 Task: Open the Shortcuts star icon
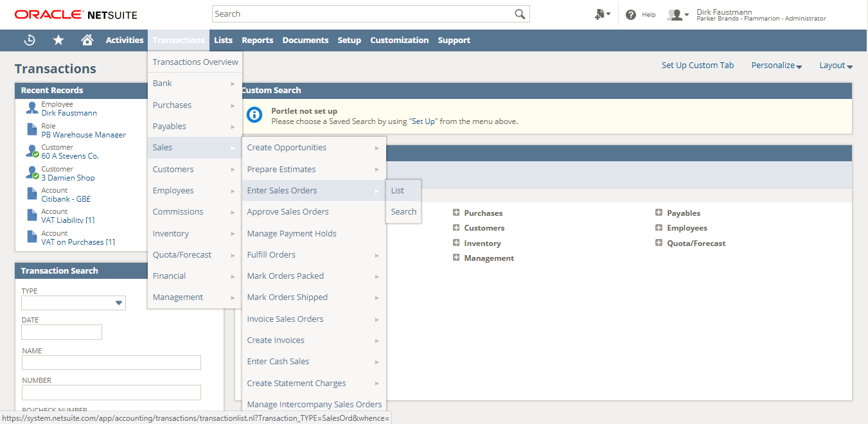[x=58, y=40]
